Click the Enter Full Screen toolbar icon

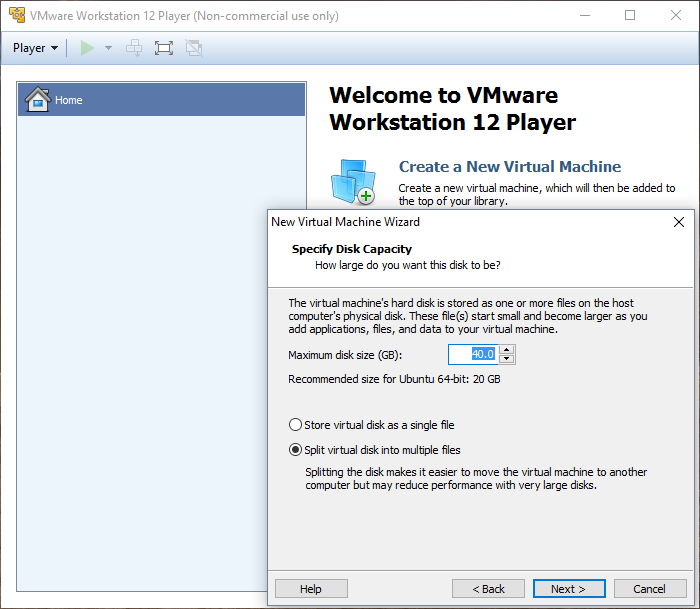164,48
